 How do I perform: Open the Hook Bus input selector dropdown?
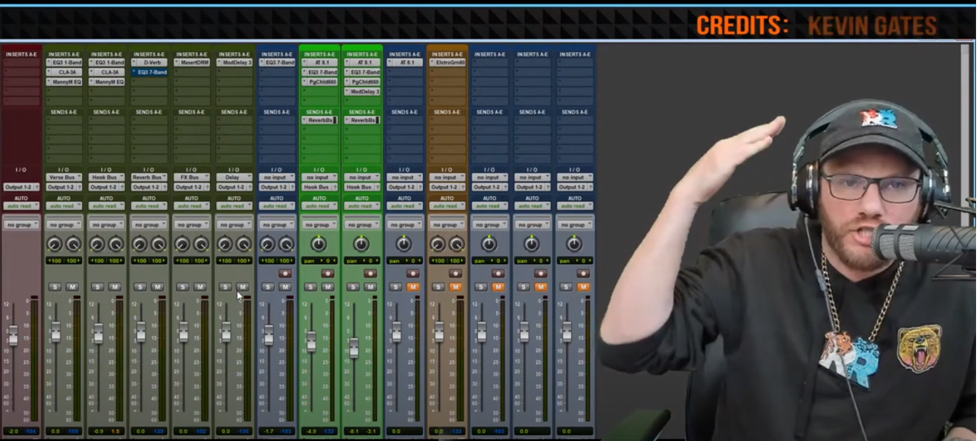click(107, 177)
